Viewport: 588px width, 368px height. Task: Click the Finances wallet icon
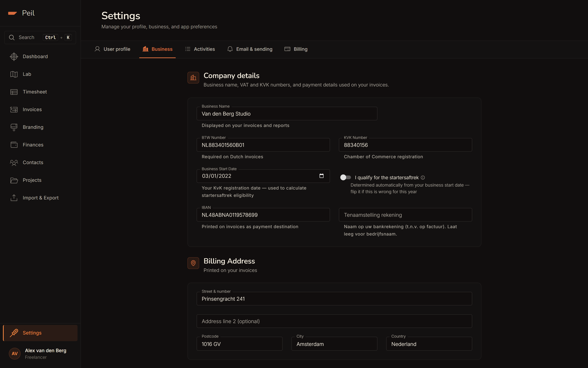[x=14, y=145]
